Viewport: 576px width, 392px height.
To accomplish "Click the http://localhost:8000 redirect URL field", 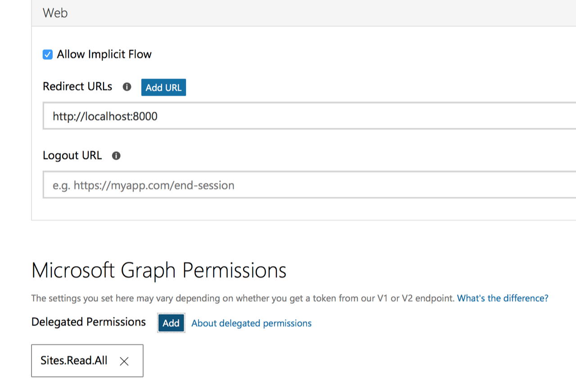I will [x=309, y=116].
